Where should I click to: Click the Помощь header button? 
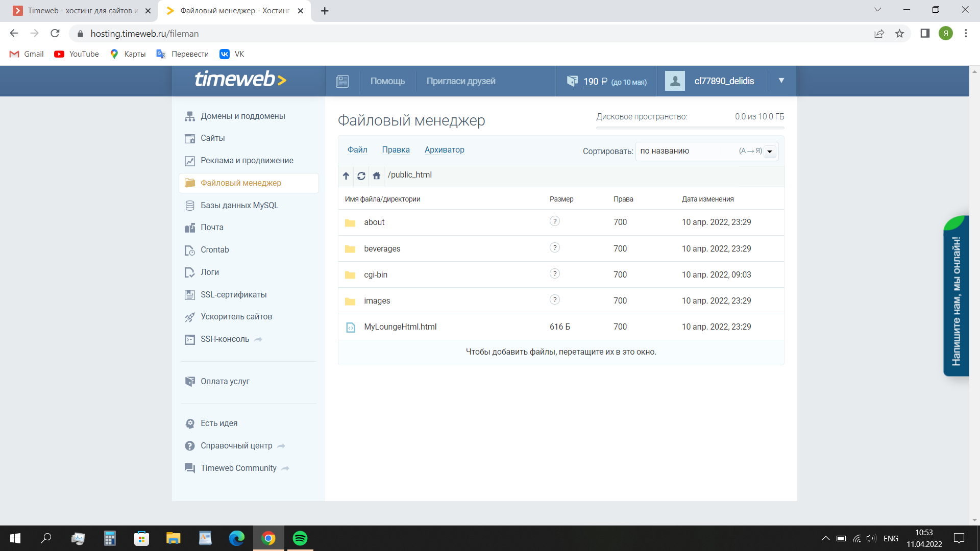pyautogui.click(x=387, y=81)
